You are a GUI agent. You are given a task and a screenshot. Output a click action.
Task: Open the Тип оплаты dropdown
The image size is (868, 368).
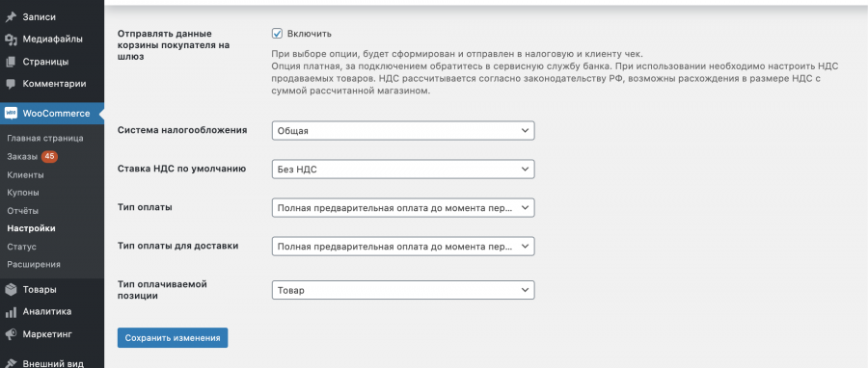[x=403, y=208]
